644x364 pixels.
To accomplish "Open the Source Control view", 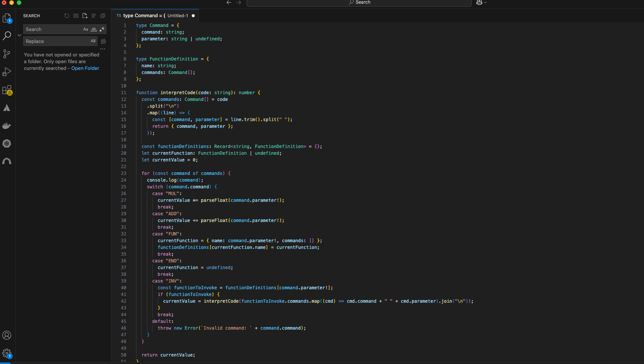I will pos(7,54).
